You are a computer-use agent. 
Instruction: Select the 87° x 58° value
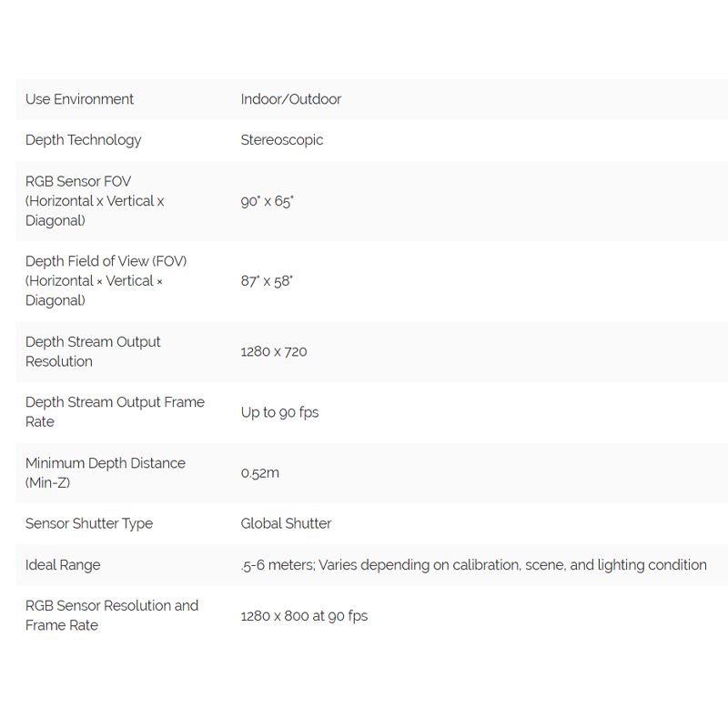tap(267, 281)
